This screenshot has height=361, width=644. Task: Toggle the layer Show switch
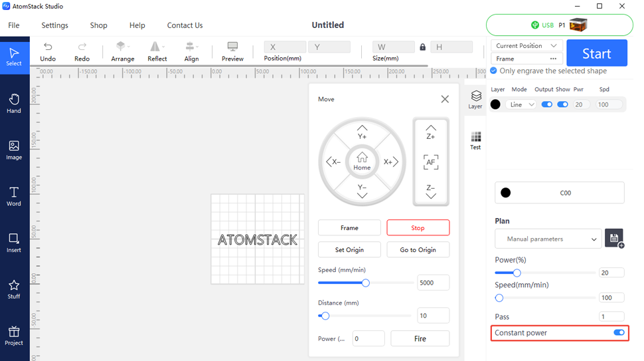pyautogui.click(x=563, y=104)
